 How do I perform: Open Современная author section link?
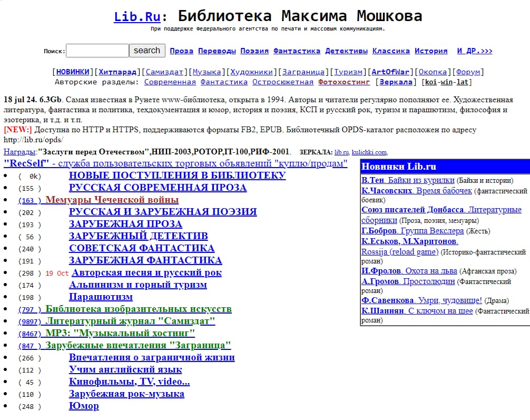click(170, 82)
